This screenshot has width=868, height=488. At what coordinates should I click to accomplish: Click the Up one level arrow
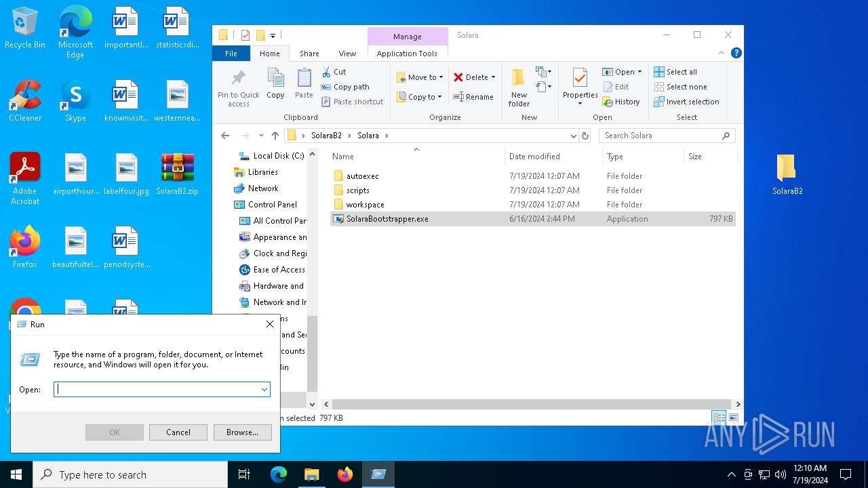[x=275, y=136]
